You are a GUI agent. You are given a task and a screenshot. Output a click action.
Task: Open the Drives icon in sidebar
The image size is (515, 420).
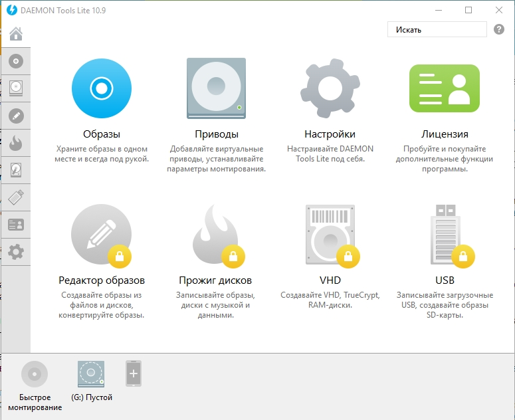16,88
